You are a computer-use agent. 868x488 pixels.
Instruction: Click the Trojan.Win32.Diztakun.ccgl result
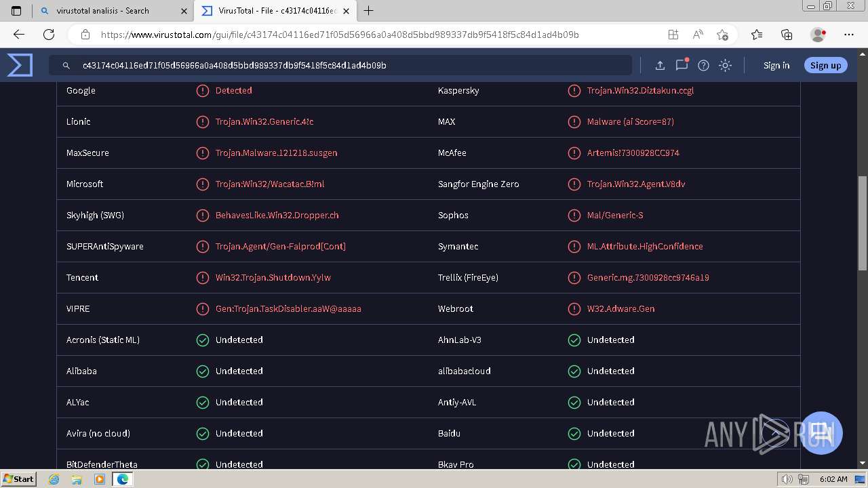pos(640,91)
